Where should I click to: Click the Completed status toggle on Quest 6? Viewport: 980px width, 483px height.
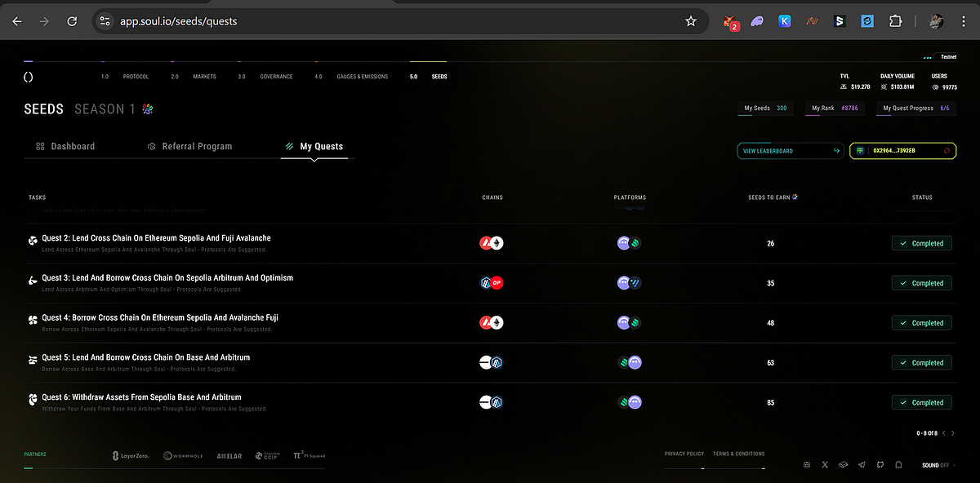(921, 401)
